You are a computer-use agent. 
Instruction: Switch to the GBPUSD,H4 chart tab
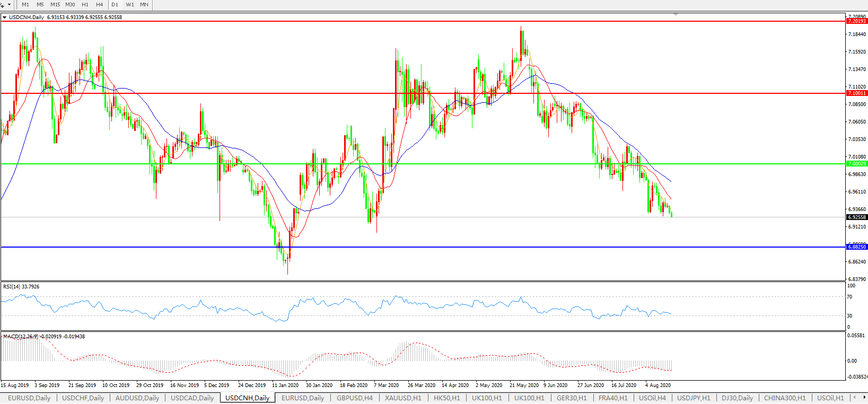coord(354,398)
